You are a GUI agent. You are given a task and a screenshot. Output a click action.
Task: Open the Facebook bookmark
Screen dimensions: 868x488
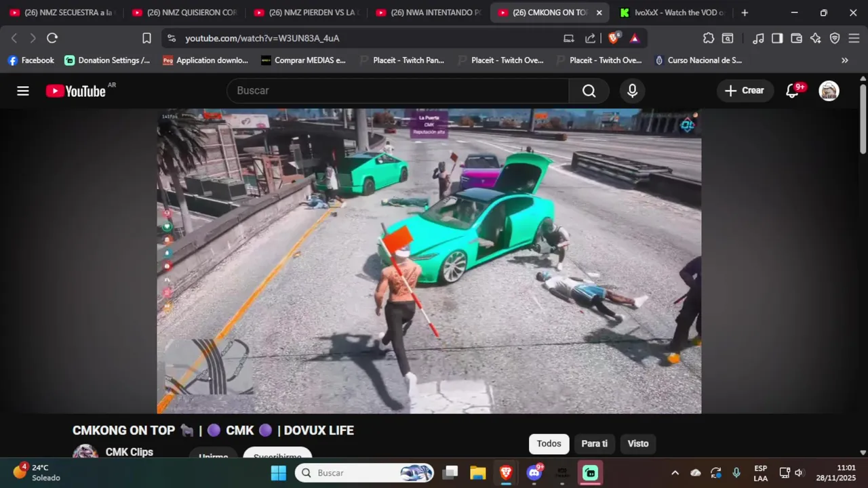31,60
